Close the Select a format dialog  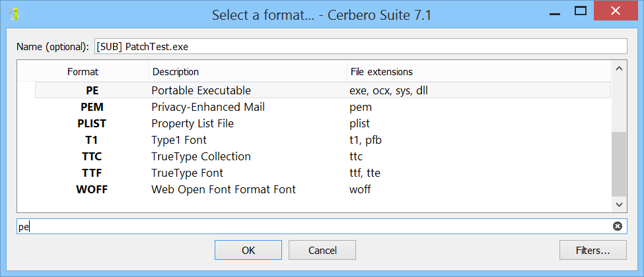(x=615, y=11)
